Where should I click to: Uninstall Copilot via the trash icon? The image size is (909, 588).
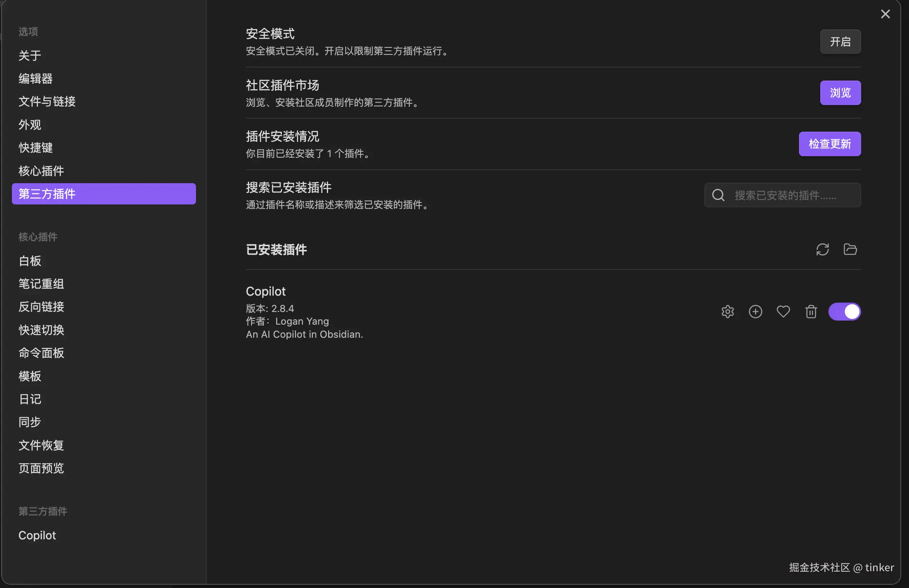coord(811,312)
